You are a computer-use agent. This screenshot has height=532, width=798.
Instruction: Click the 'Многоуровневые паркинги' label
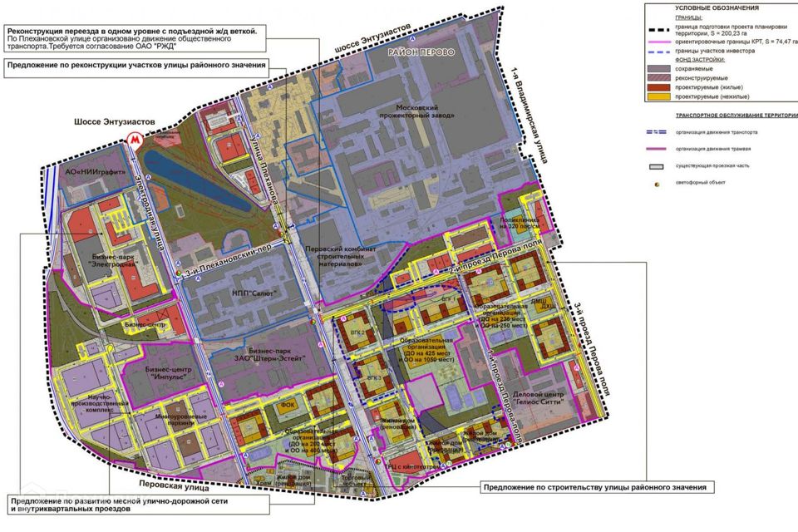(x=181, y=420)
